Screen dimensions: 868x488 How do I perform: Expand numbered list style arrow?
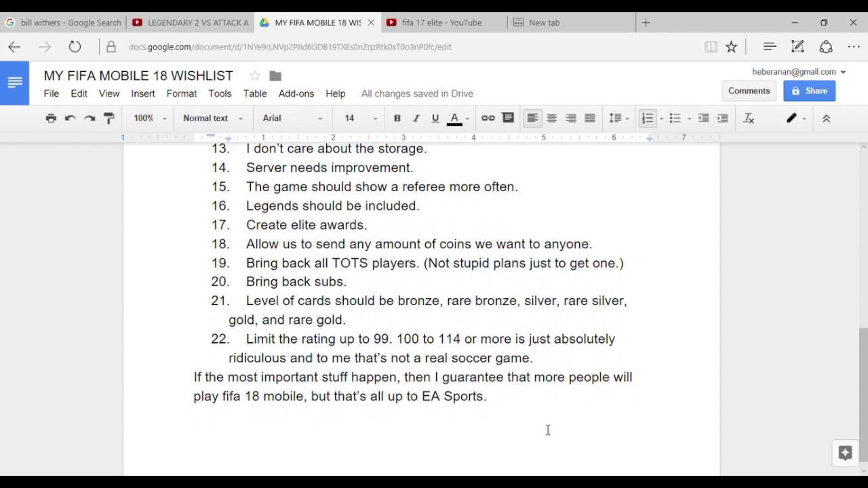pos(661,119)
